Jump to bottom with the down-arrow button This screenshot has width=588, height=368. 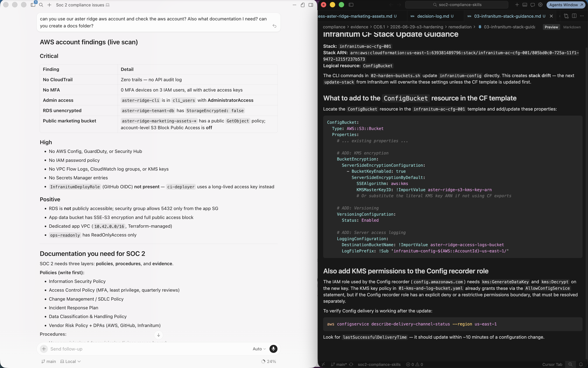(159, 335)
